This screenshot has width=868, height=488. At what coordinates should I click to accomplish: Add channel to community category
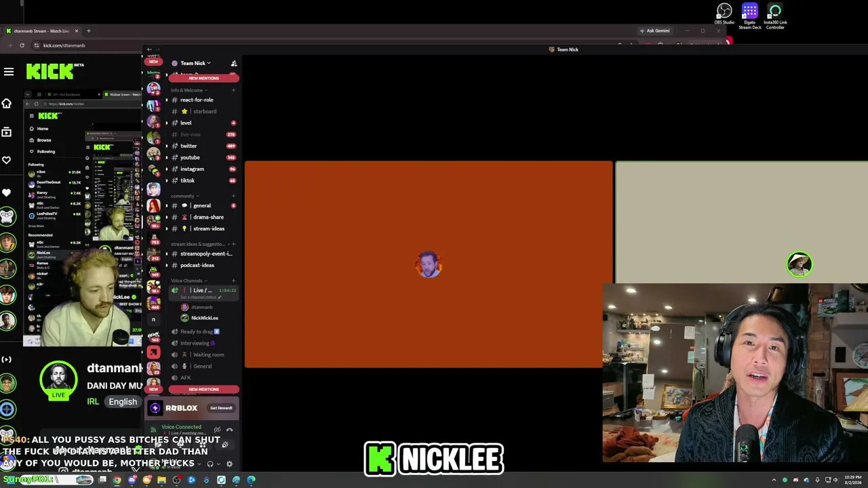[x=233, y=196]
